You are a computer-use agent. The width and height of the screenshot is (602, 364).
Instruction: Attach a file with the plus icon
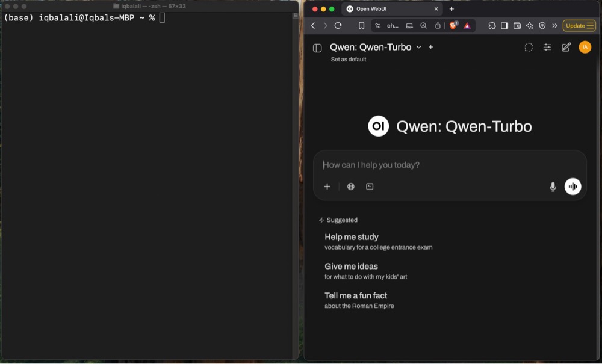(327, 187)
